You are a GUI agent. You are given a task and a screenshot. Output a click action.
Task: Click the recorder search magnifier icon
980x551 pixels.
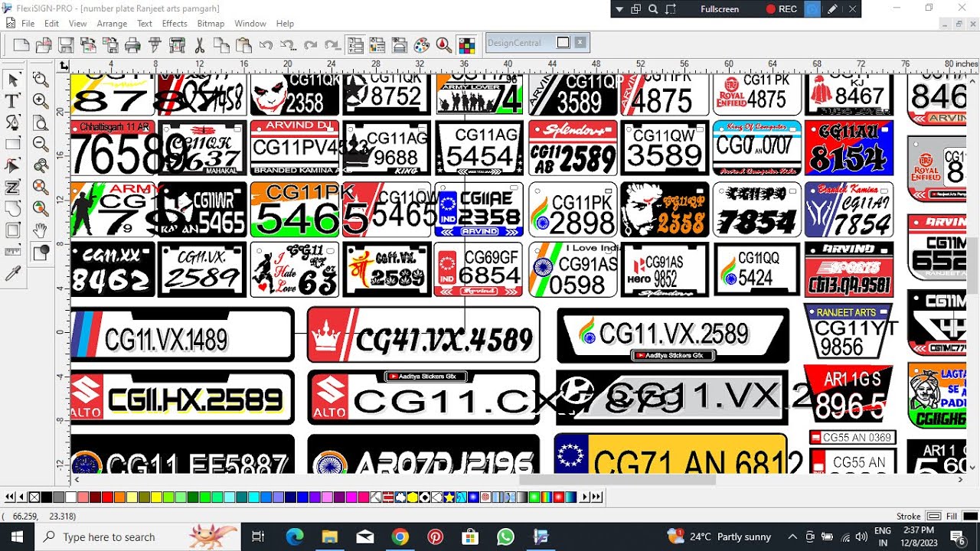click(x=653, y=9)
